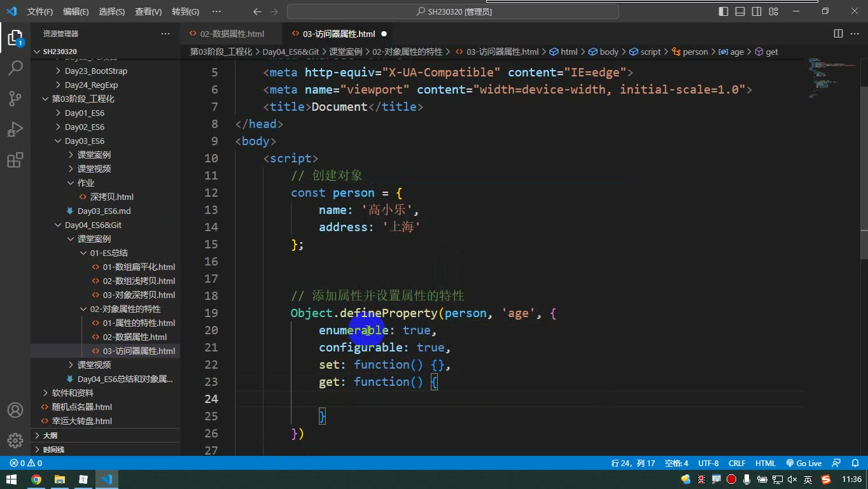Open the Extensions view icon
The height and width of the screenshot is (489, 868).
tap(15, 159)
